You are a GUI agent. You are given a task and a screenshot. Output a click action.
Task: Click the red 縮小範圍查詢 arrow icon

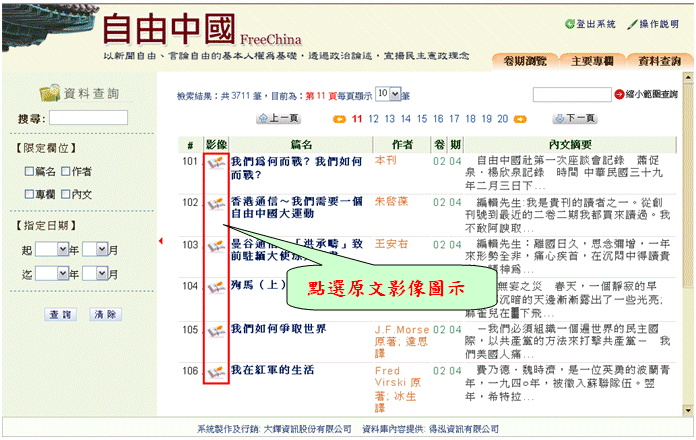click(619, 95)
